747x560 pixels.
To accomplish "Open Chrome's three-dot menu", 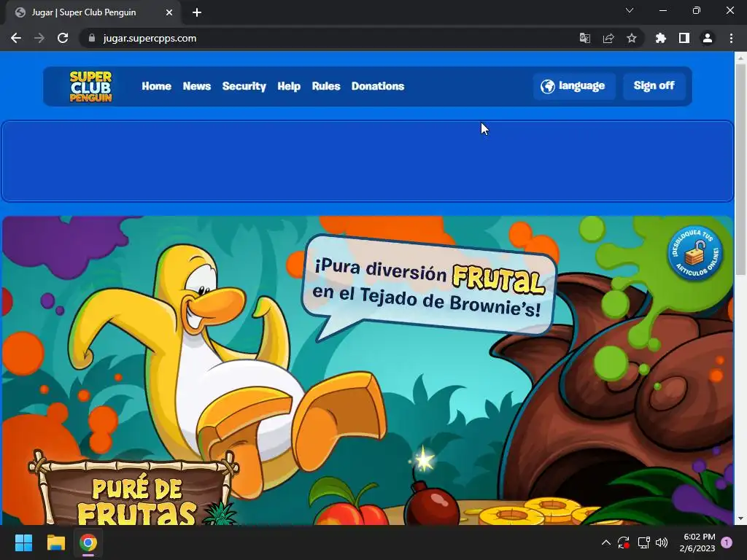I will click(731, 38).
